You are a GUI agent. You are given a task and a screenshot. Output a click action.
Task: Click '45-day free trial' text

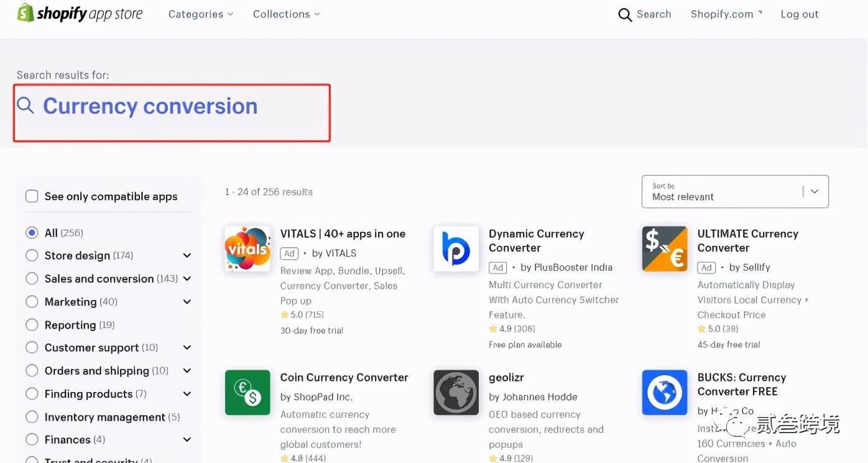point(729,345)
